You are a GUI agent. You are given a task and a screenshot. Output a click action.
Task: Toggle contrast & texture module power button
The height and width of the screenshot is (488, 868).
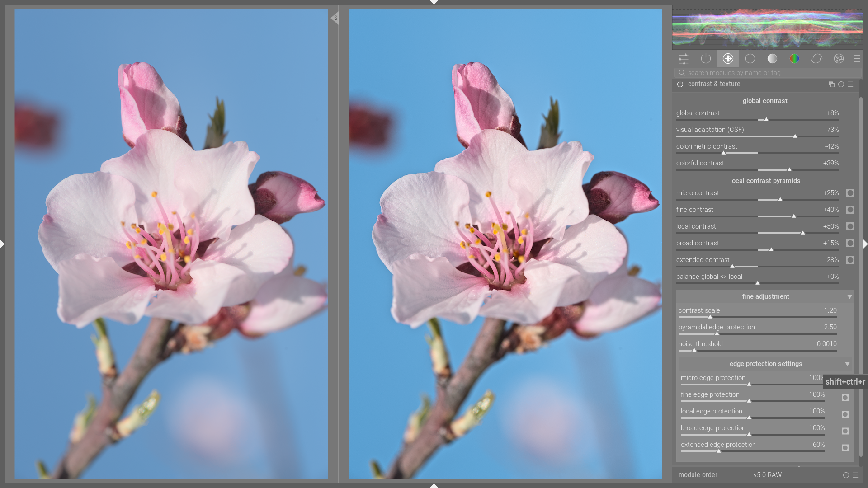(x=680, y=84)
